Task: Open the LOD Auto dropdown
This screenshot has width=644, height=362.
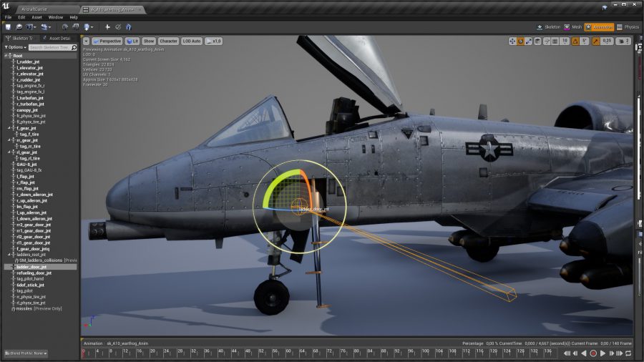Action: point(191,41)
